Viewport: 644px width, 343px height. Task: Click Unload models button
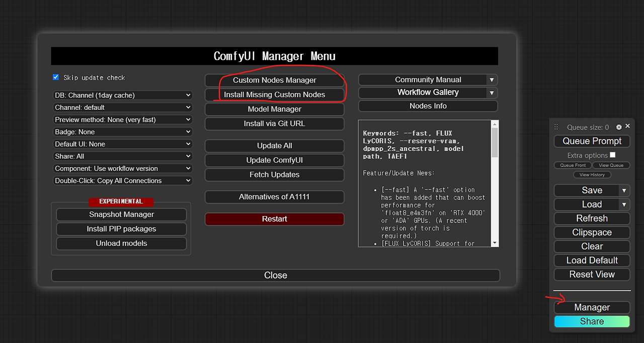click(x=122, y=243)
